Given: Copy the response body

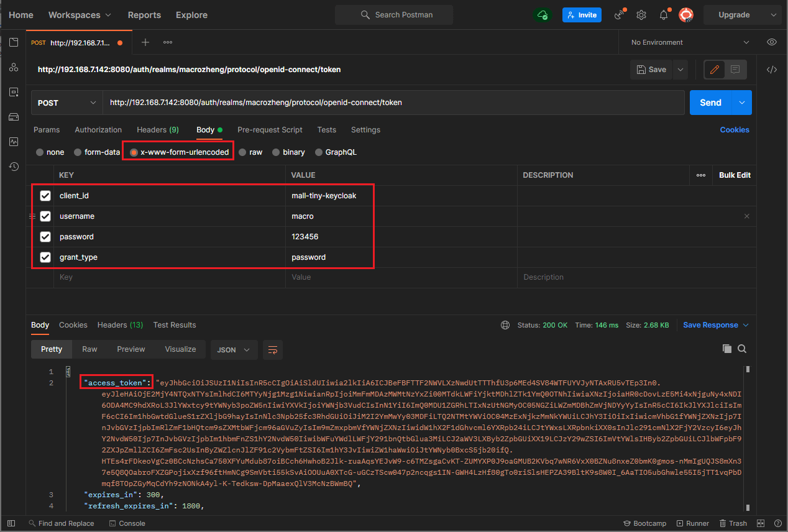Looking at the screenshot, I should coord(727,349).
